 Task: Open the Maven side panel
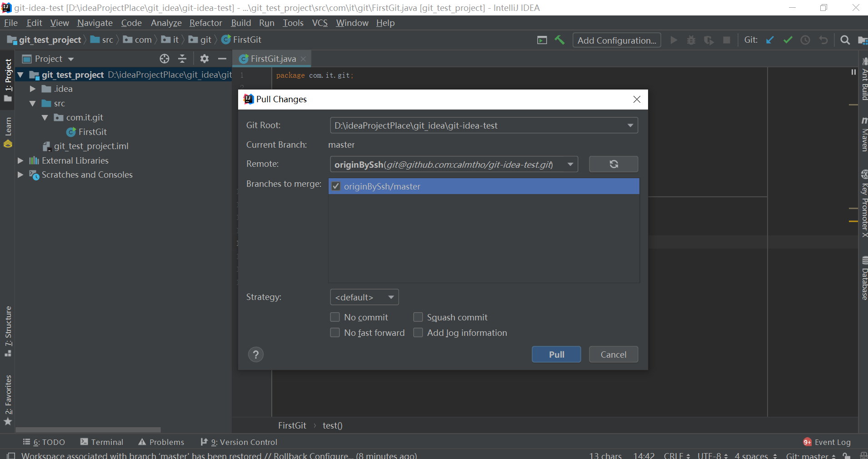(x=864, y=134)
